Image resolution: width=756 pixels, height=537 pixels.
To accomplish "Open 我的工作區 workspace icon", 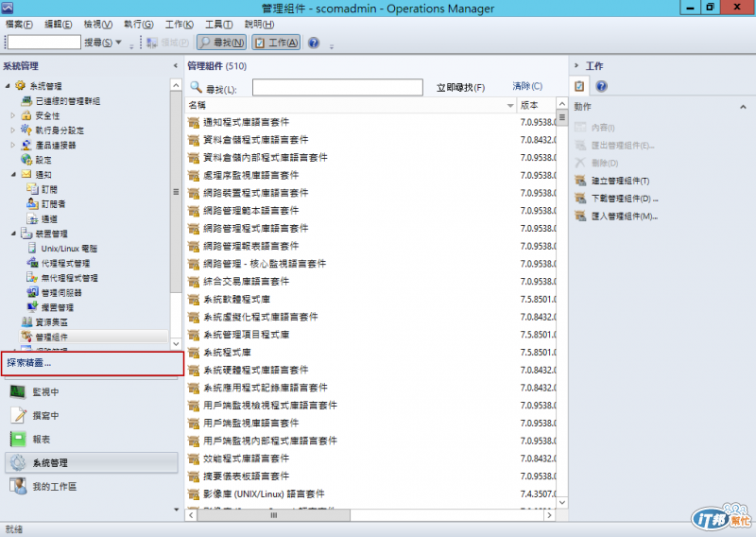I will [x=18, y=486].
